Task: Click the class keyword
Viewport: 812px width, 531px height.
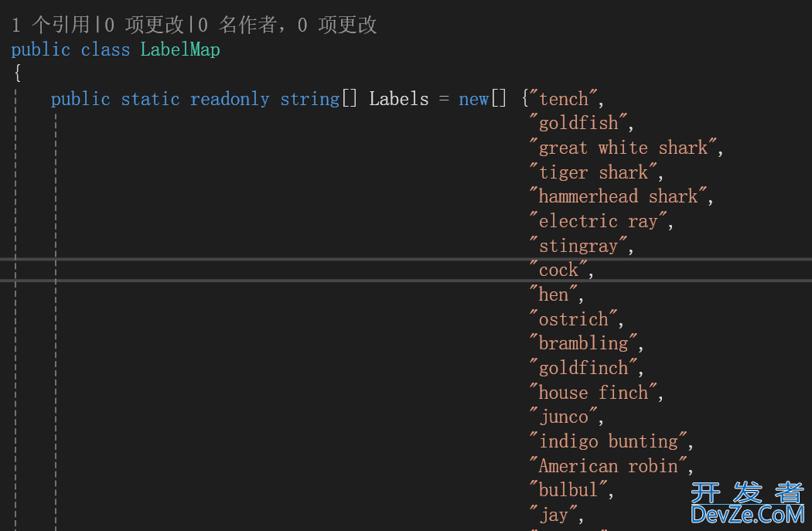Action: 105,49
